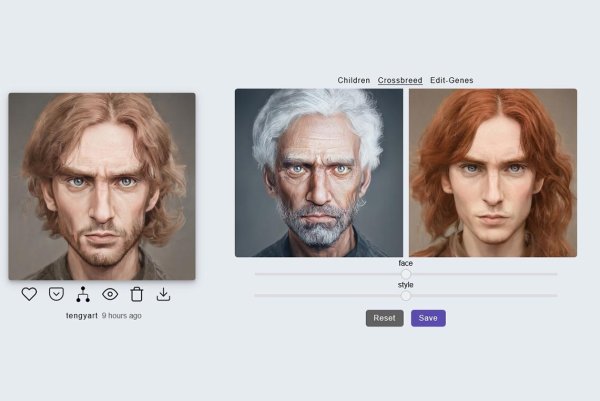
Task: Select the gray-haired old man parent image
Action: pyautogui.click(x=319, y=173)
